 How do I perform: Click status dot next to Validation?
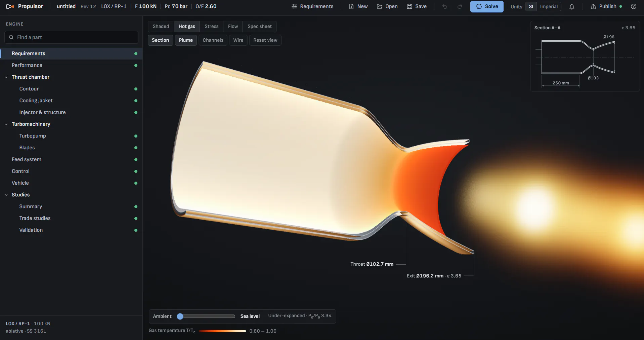point(136,230)
